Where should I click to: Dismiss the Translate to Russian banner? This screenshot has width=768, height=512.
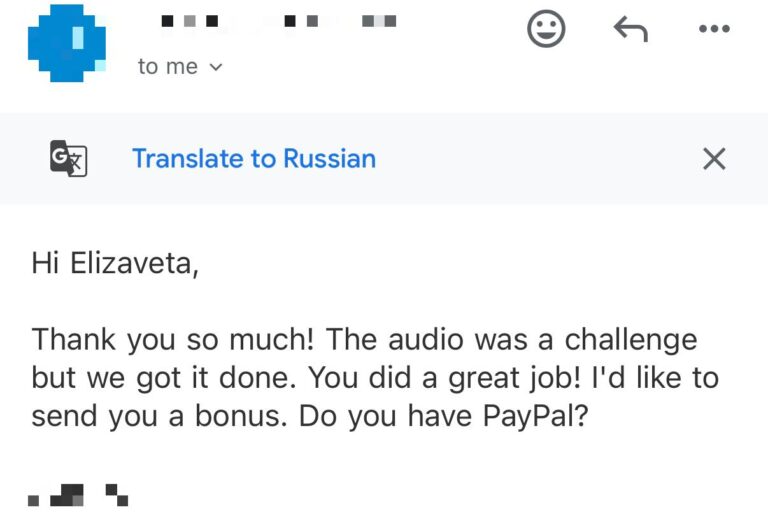coord(714,159)
